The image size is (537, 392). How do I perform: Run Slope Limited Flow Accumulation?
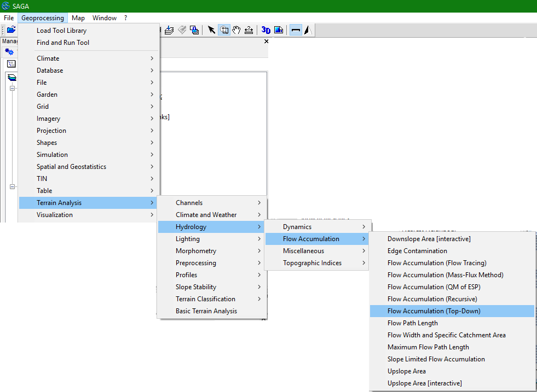tap(452, 359)
